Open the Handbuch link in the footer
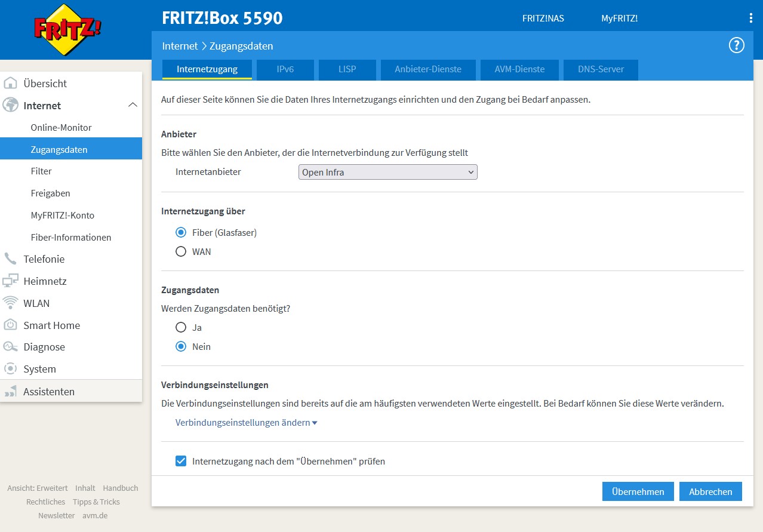The height and width of the screenshot is (532, 763). [120, 488]
